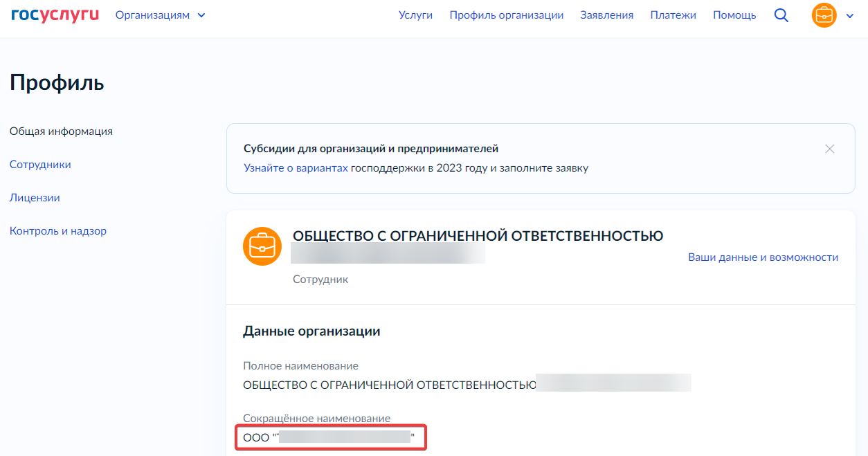
Task: Click ОБЩЕСТВО С ОГРАНИЧЕННОЙ ОТВЕТСТВЕННОСТЬЮ card title
Action: (478, 236)
